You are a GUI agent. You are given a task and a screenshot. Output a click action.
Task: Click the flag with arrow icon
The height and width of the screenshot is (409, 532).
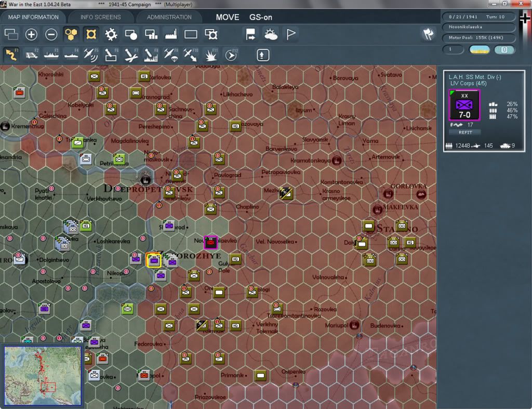(251, 34)
